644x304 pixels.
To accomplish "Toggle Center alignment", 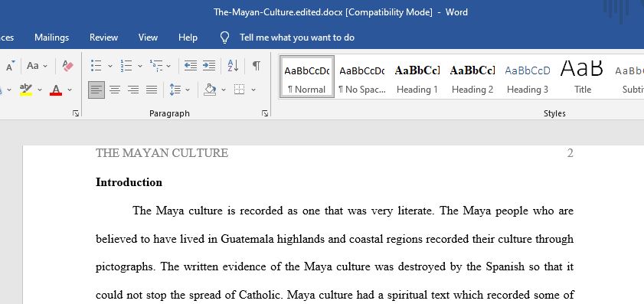I will pos(115,90).
